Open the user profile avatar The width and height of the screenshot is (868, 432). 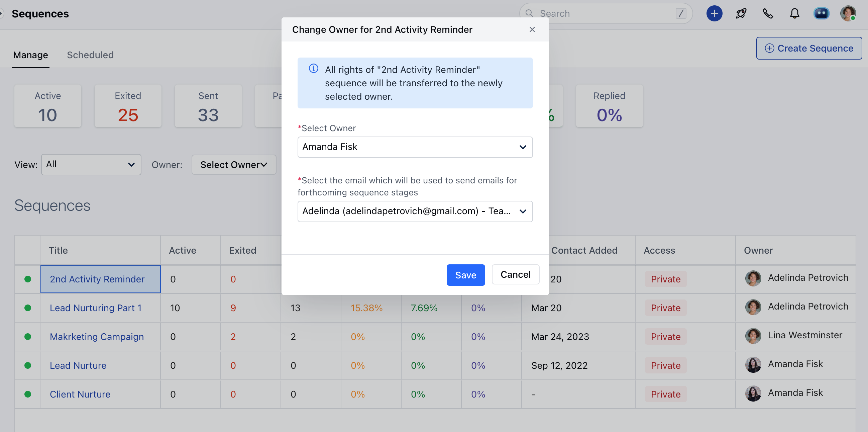[848, 13]
